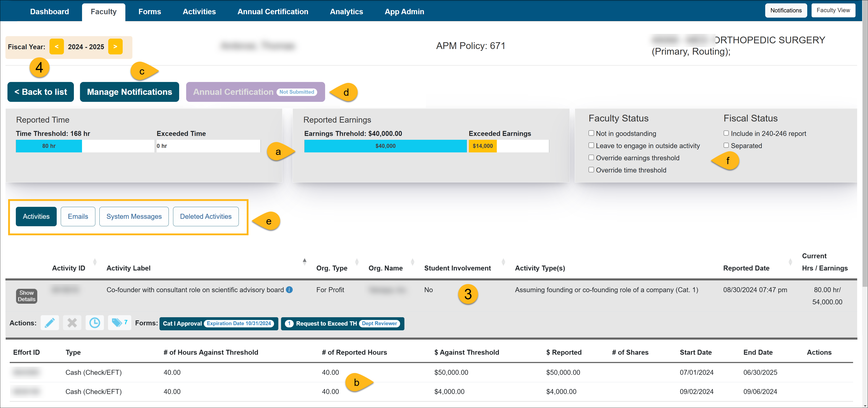Click info icon beside activity label
Image resolution: width=868 pixels, height=408 pixels.
click(x=289, y=290)
